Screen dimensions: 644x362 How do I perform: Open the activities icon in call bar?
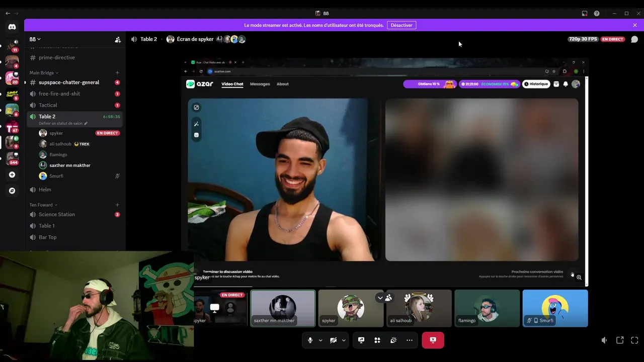377,340
